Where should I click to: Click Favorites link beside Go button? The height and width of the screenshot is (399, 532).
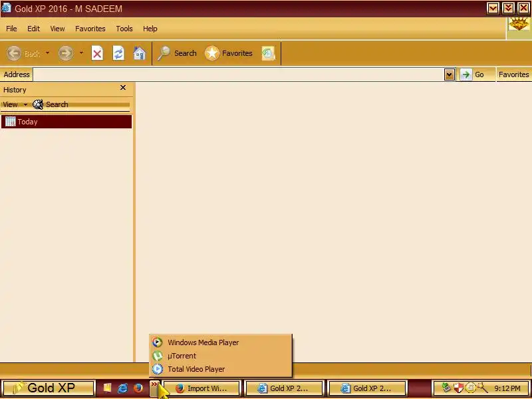click(513, 74)
